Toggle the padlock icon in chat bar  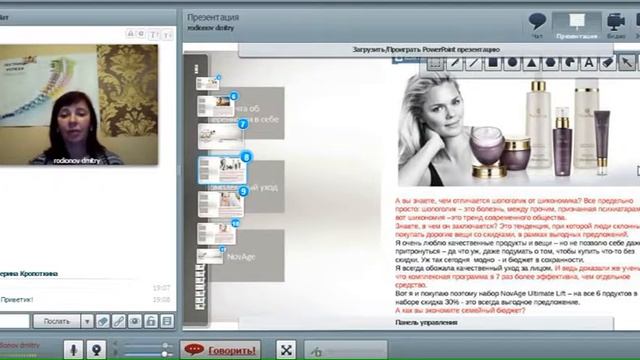(150, 321)
